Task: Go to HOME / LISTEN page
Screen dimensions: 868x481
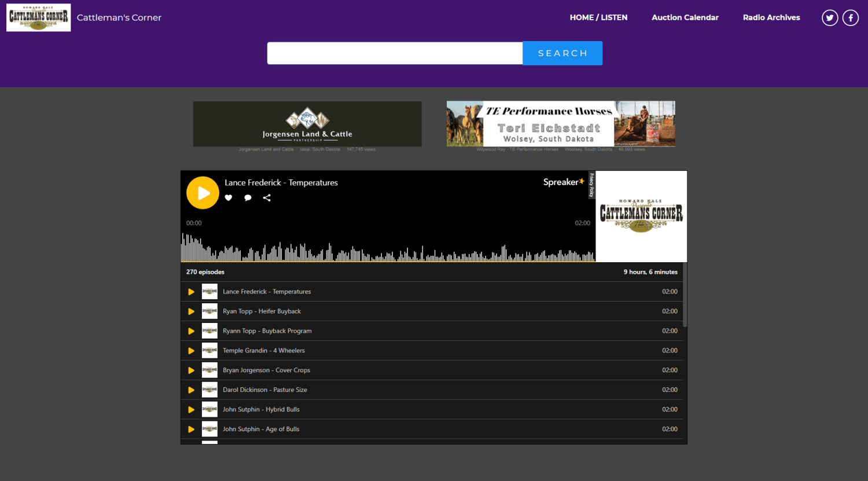Action: click(x=598, y=17)
